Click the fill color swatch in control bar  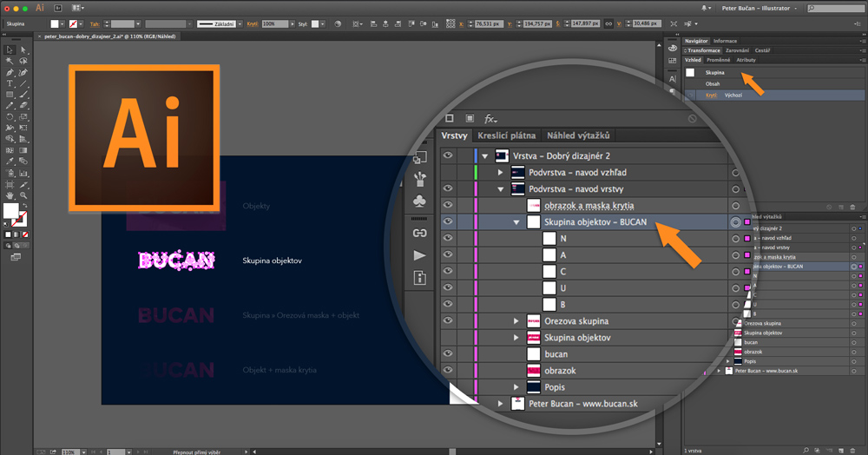coord(54,23)
